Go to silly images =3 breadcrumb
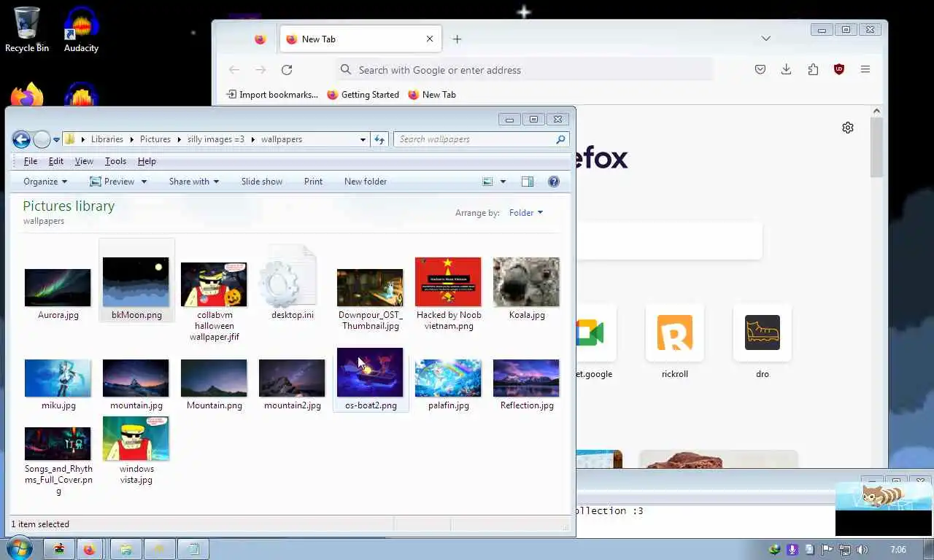Screen dimensions: 934x560 tap(216, 139)
